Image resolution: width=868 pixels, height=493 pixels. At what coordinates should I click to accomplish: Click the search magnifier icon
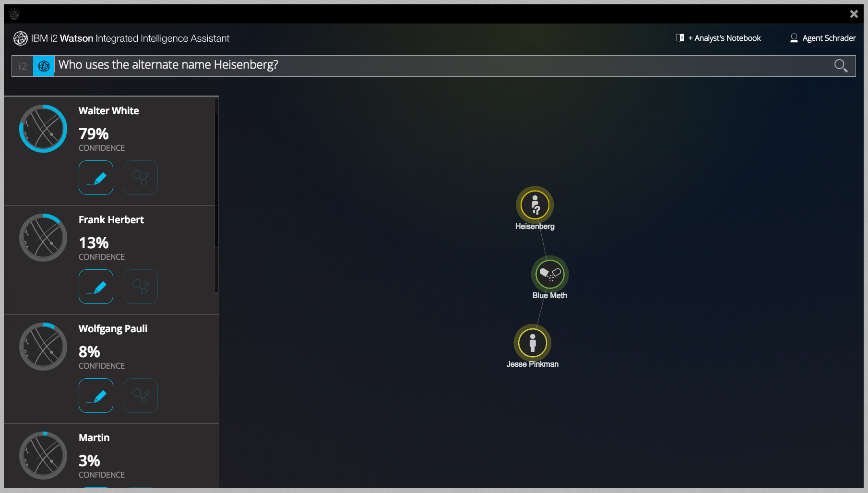pos(841,66)
